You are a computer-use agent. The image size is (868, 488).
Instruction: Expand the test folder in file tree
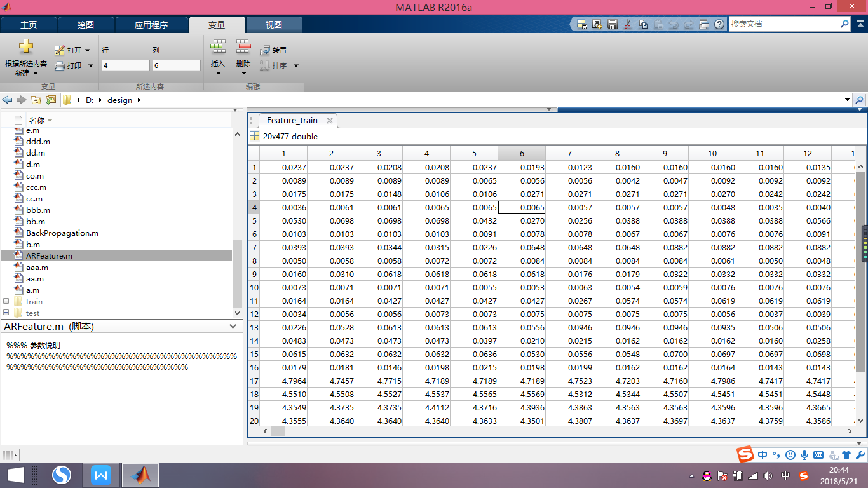(6, 313)
